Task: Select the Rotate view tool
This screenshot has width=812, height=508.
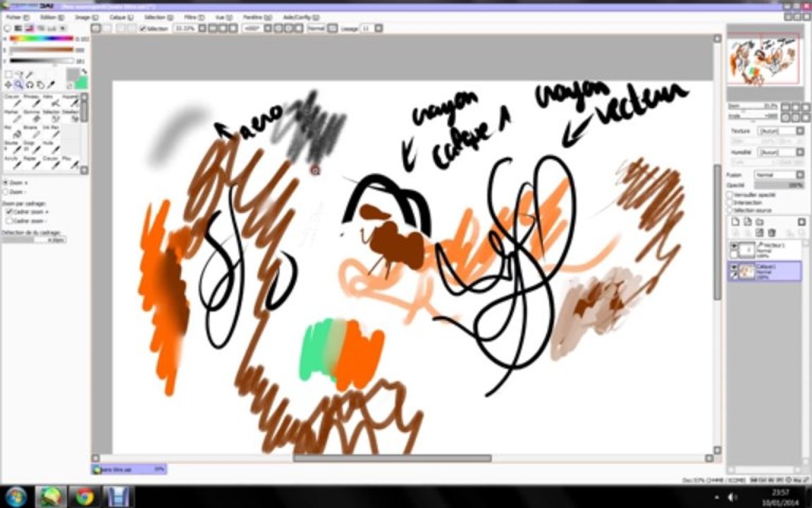Action: click(x=30, y=85)
